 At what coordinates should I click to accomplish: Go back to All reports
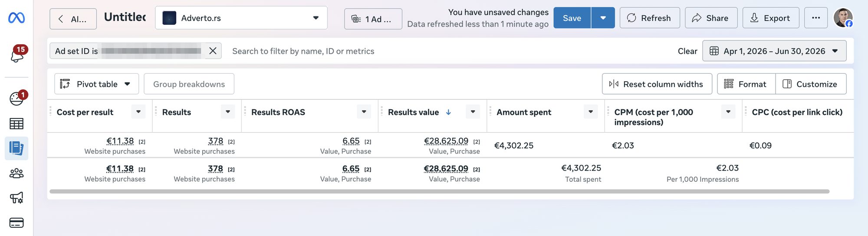pos(73,19)
